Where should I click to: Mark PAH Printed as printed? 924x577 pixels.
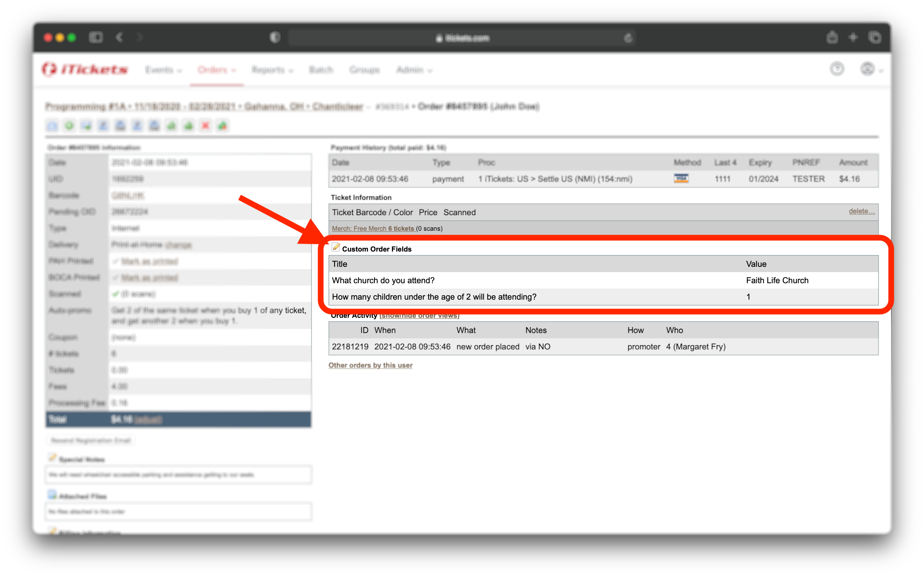tap(149, 261)
